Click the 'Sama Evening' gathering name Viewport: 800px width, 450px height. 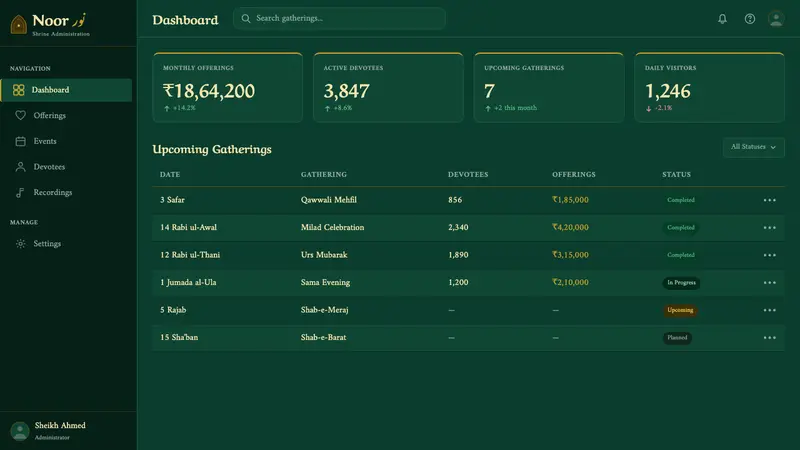point(325,283)
